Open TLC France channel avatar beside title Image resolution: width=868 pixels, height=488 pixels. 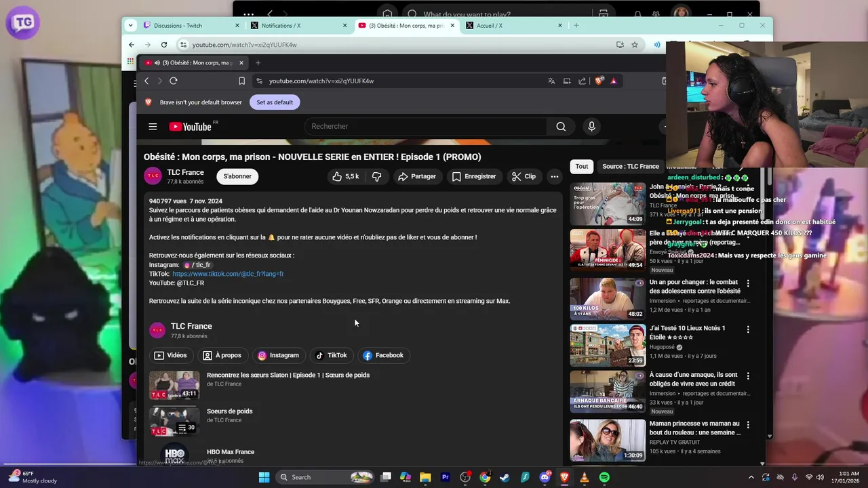[x=153, y=176]
